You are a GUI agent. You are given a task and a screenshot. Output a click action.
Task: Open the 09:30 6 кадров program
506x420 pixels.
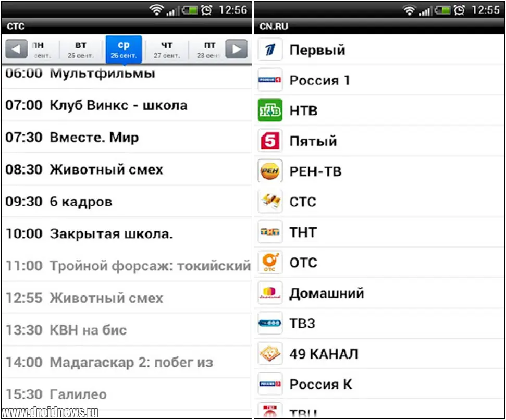pos(127,202)
